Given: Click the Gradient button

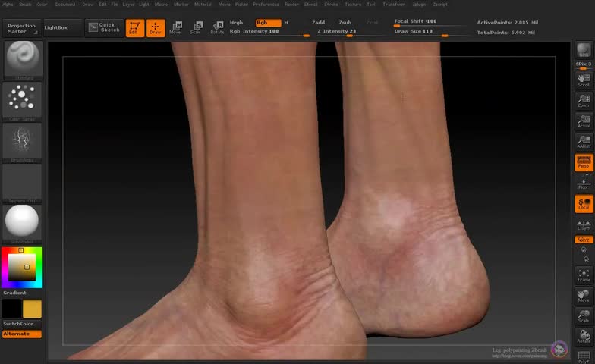Looking at the screenshot, I should coord(22,293).
